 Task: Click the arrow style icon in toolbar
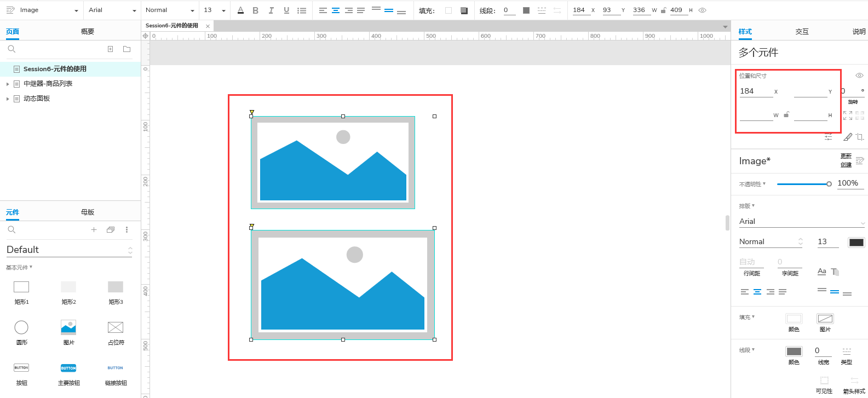point(557,10)
